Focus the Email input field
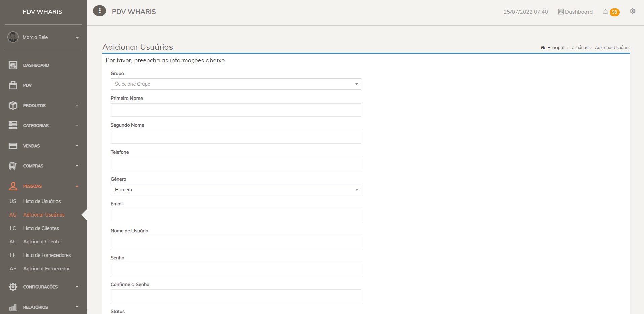644x314 pixels. (236, 215)
